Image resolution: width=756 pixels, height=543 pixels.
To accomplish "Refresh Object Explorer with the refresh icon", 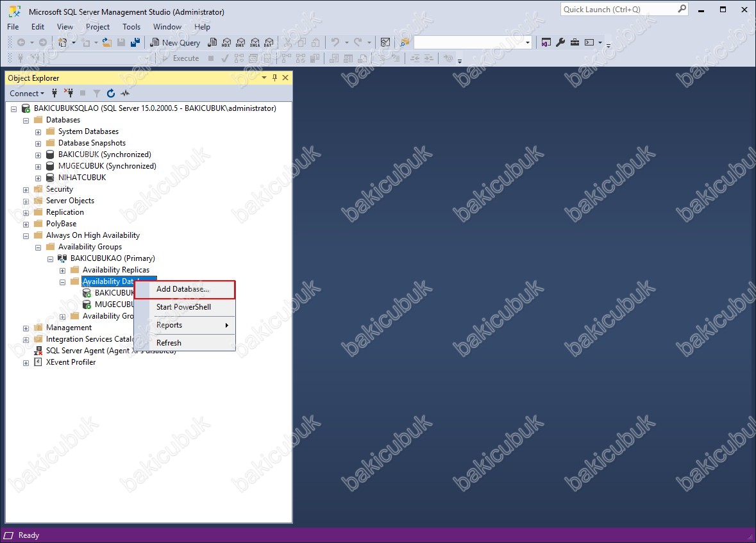I will click(x=111, y=93).
